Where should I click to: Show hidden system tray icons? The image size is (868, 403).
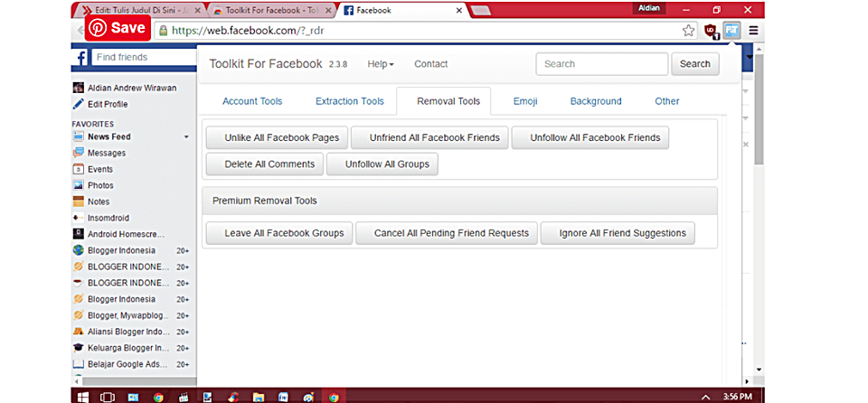coord(706,397)
